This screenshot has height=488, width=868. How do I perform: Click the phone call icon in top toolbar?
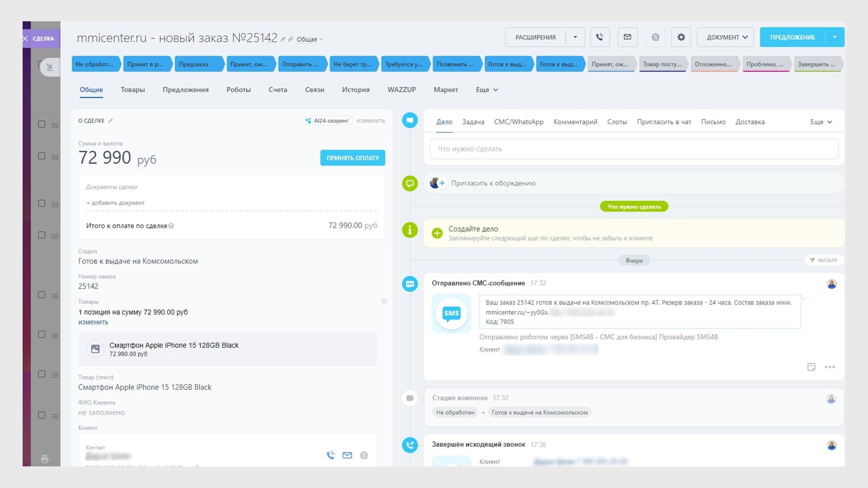click(600, 37)
